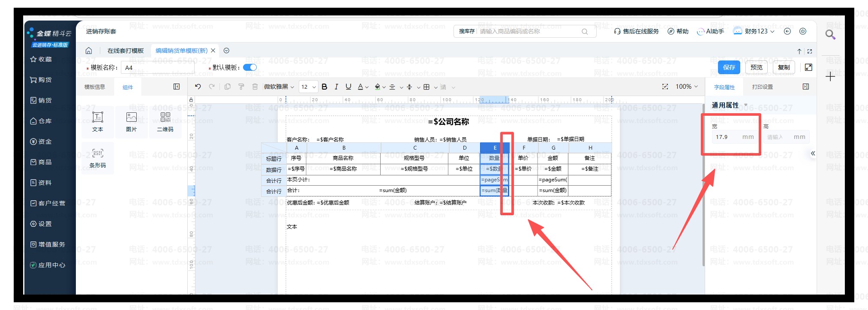Viewport: 868px width, 310px height.
Task: Click the 预览 preview button
Action: point(756,67)
